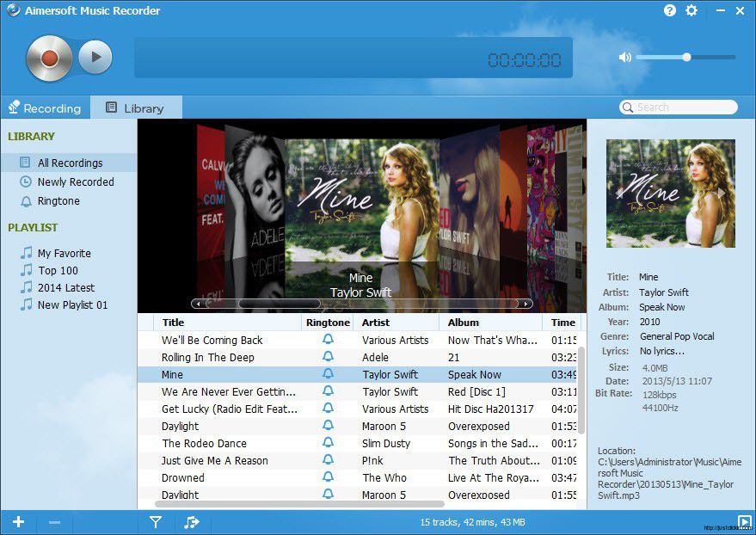Click artist Slim Dusty cell
756x535 pixels.
tap(386, 444)
